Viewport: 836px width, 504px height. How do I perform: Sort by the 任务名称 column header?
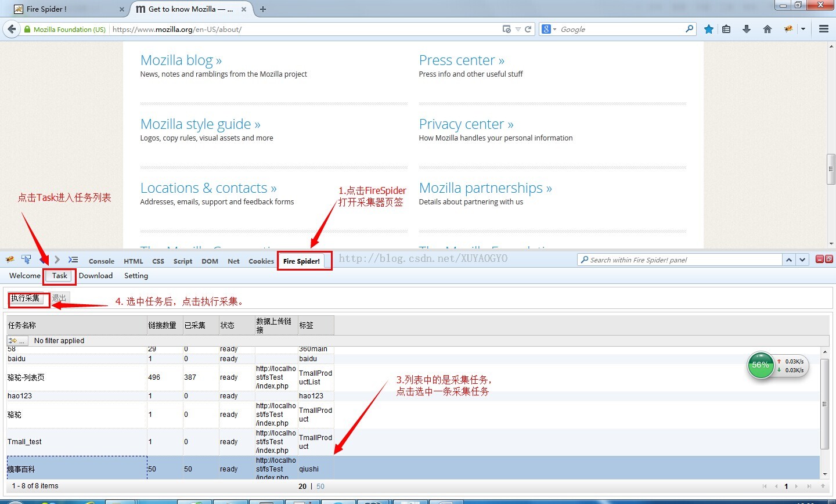pyautogui.click(x=77, y=325)
